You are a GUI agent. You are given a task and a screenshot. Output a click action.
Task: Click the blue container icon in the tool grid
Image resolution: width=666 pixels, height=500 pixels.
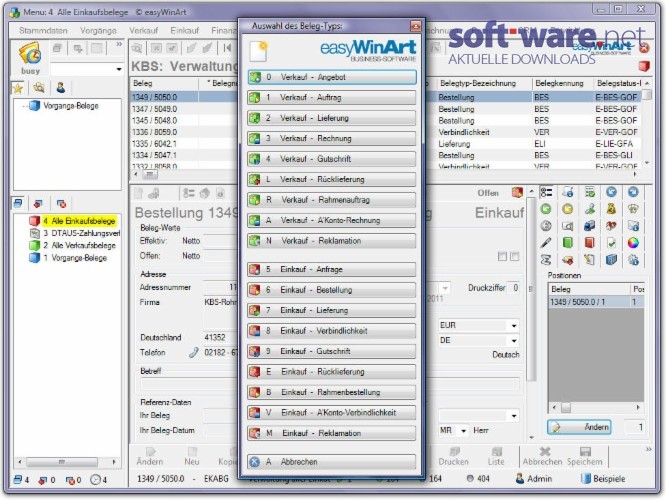(x=611, y=260)
